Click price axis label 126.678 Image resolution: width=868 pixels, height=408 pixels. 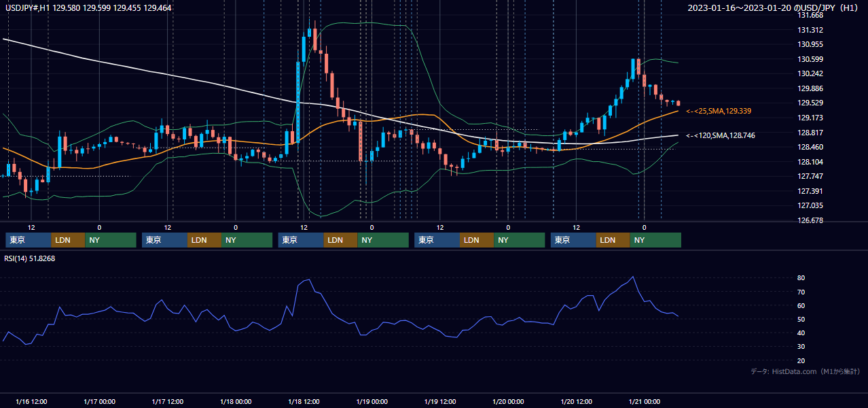point(810,220)
